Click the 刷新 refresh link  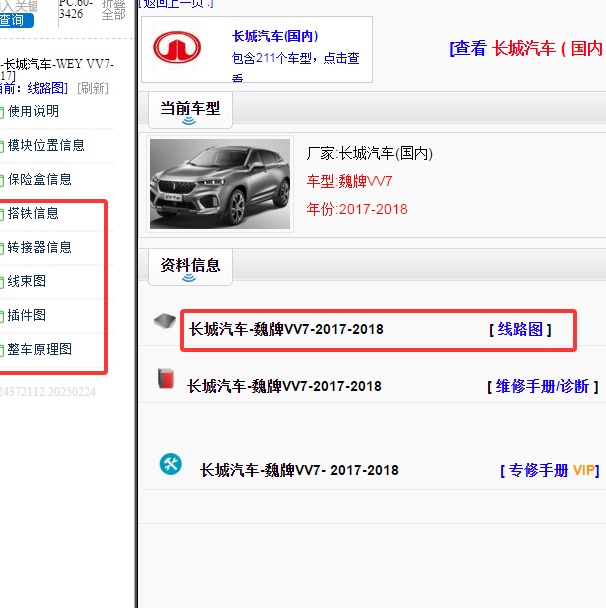(93, 88)
